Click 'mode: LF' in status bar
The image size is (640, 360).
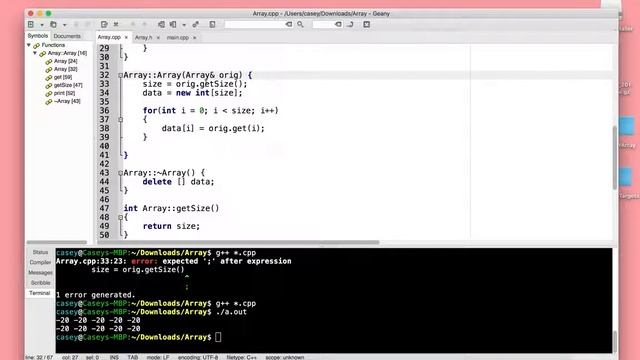tap(158, 357)
